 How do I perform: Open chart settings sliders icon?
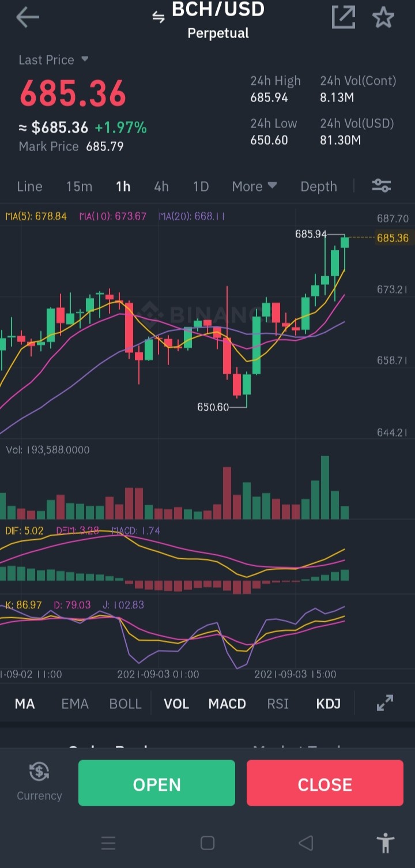point(382,186)
